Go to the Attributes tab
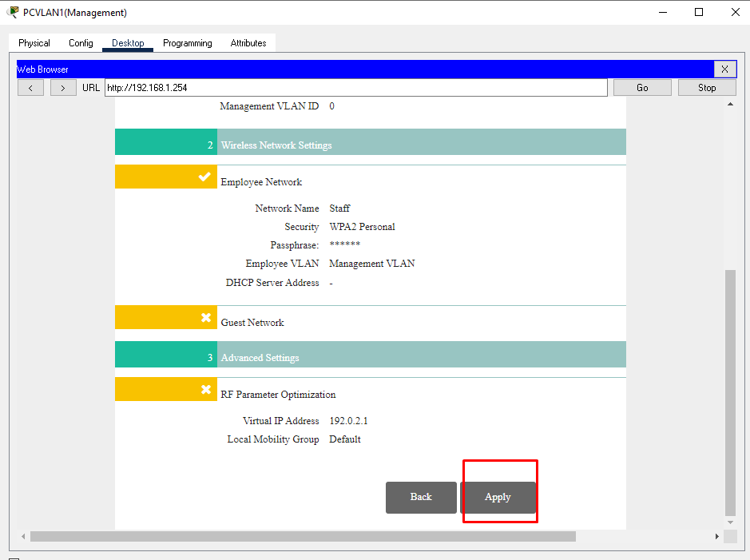The height and width of the screenshot is (560, 750). 248,43
